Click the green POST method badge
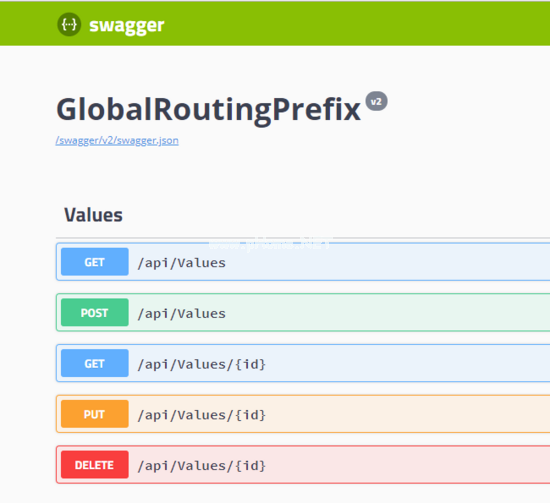The height and width of the screenshot is (503, 550). (95, 312)
